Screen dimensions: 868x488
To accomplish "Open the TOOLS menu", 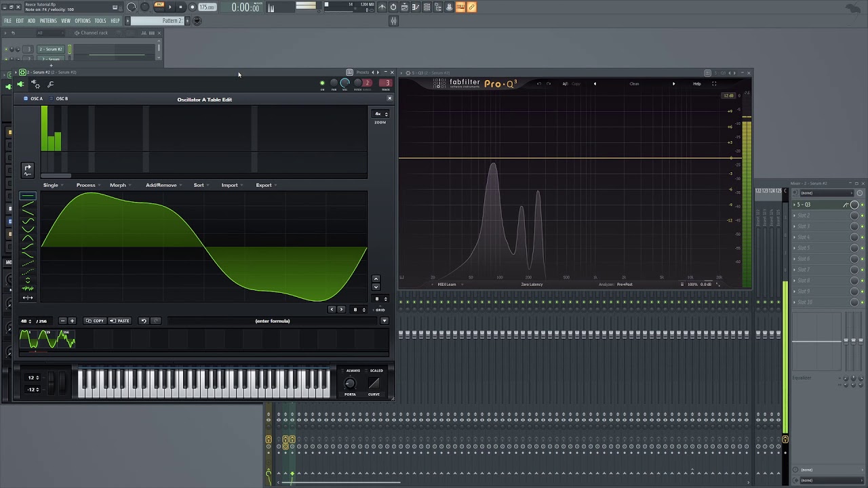I will [x=100, y=21].
